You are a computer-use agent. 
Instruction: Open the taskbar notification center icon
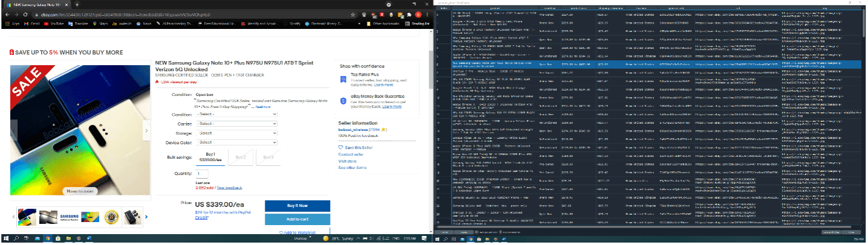(424, 238)
